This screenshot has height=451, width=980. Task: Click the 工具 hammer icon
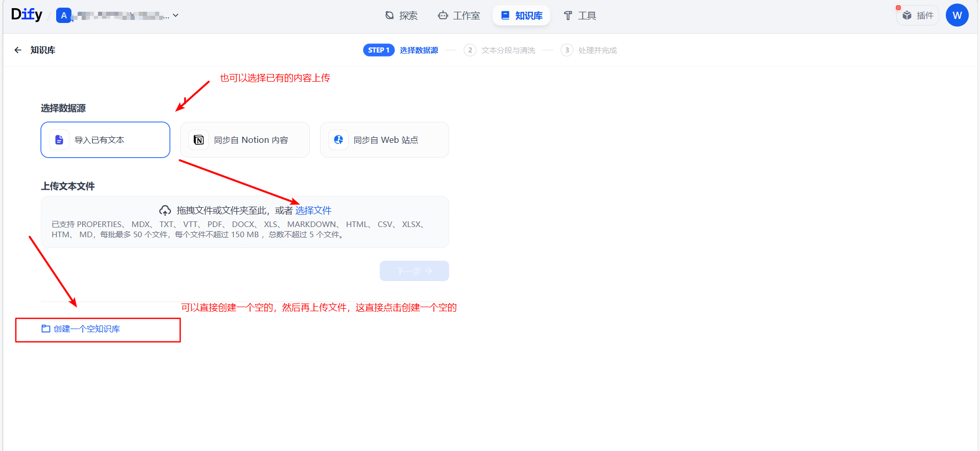click(568, 15)
